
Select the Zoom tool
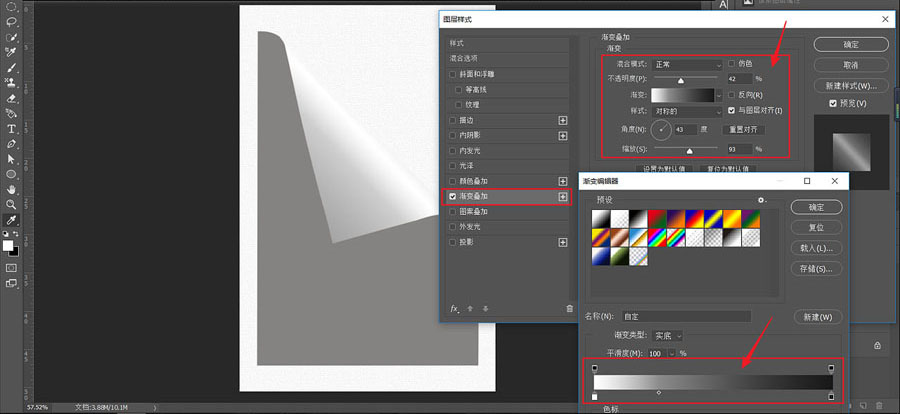click(x=11, y=204)
